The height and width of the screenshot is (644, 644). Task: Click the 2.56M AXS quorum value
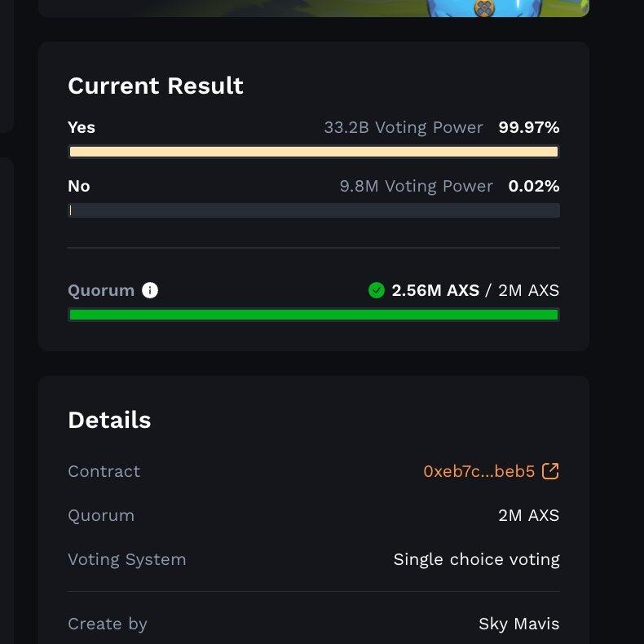point(435,290)
